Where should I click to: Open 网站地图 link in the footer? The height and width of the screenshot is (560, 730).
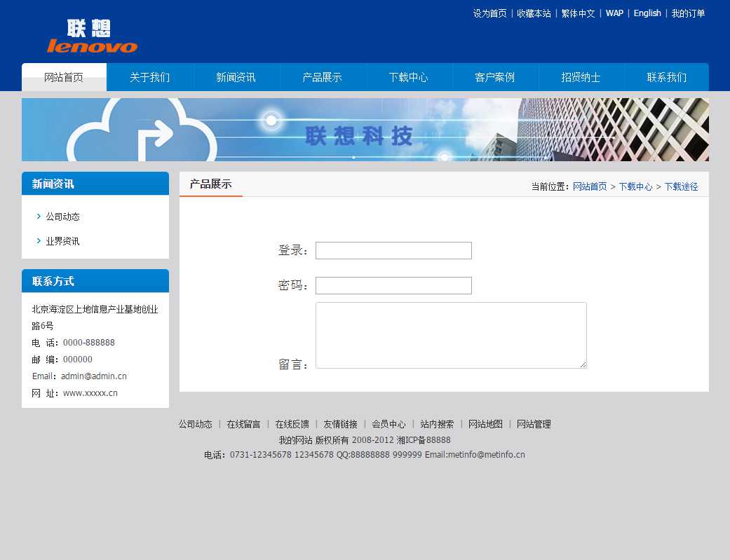click(485, 424)
